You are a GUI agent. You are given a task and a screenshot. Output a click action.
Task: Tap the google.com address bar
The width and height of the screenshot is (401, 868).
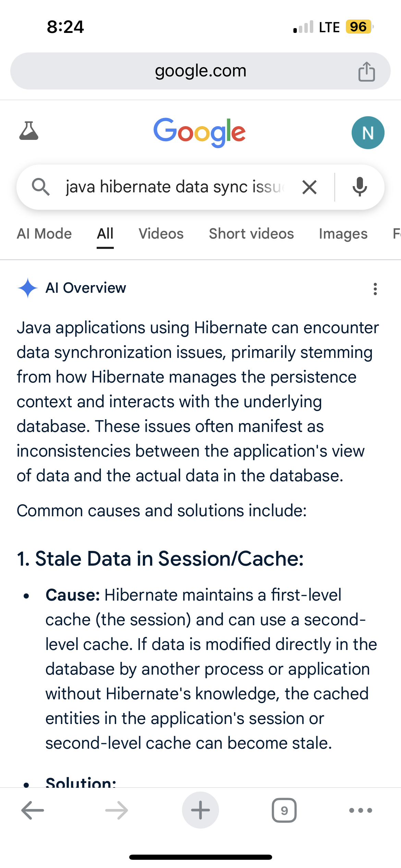pos(200,71)
